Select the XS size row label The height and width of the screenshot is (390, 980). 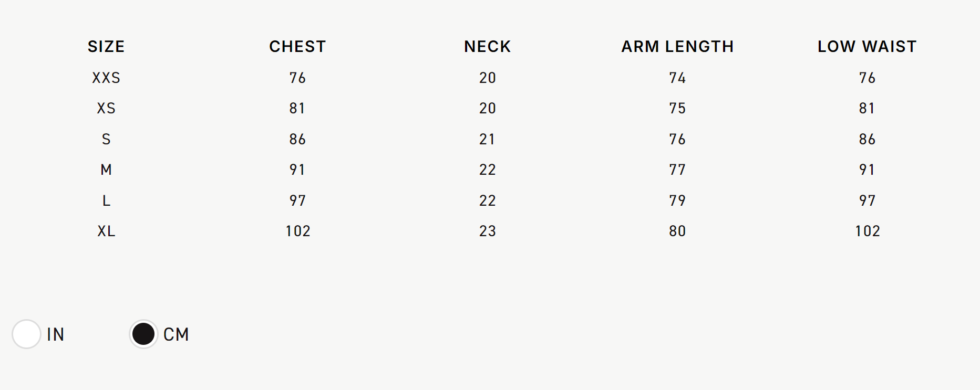point(106,108)
